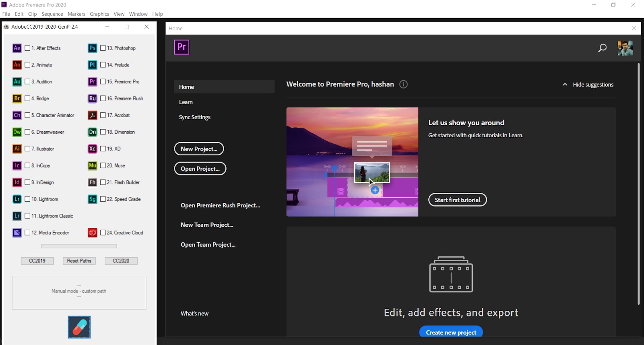This screenshot has width=644, height=345.
Task: Click the Create new project button
Action: pos(451,332)
